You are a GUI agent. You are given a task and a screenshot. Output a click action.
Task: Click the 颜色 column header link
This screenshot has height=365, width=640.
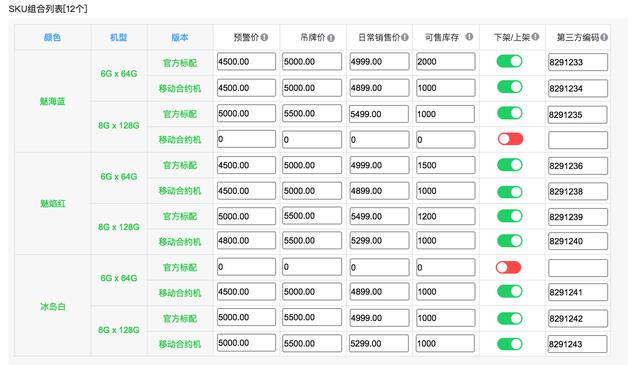point(52,38)
